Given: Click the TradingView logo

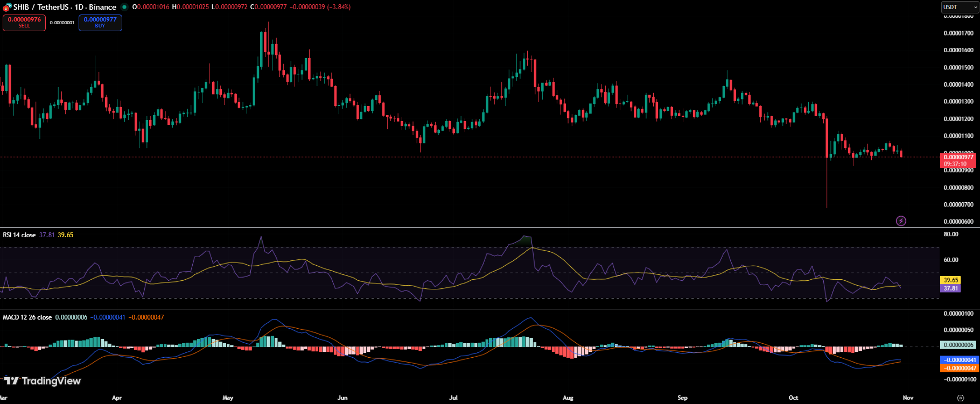Looking at the screenshot, I should 43,381.
